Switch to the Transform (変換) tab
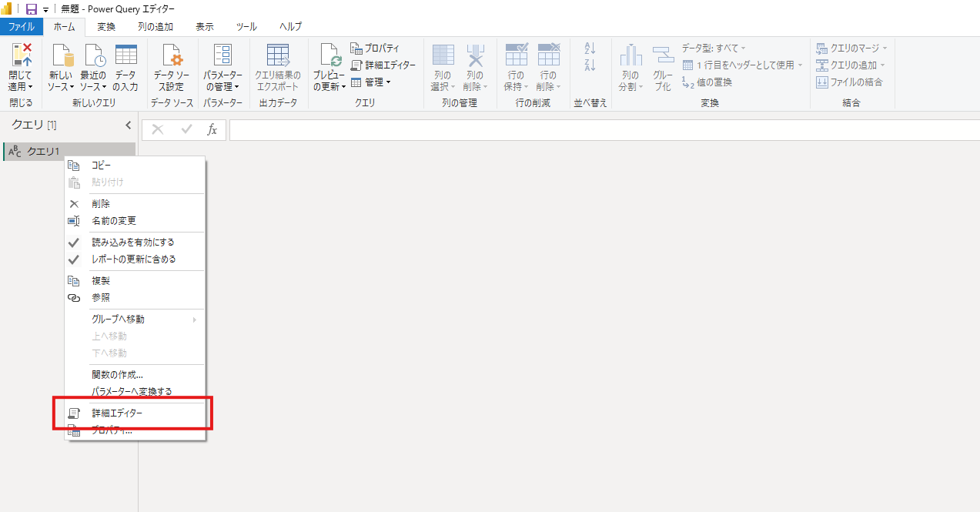This screenshot has width=980, height=512. click(106, 27)
